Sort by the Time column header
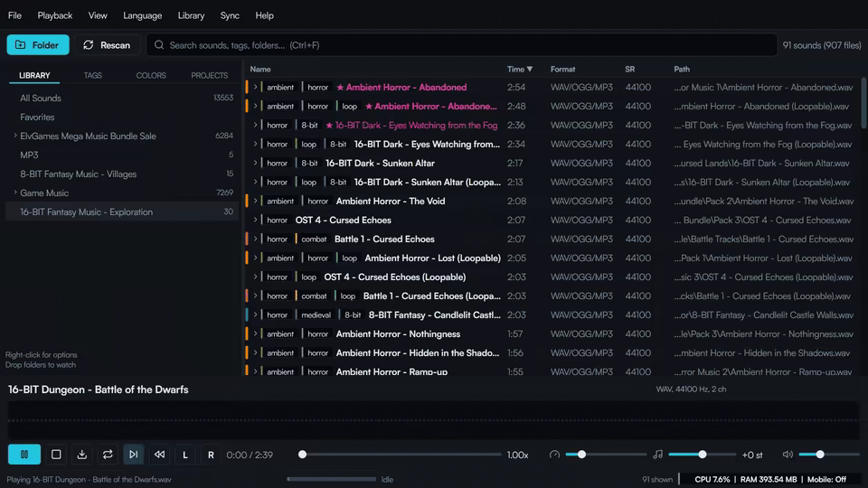 [519, 70]
